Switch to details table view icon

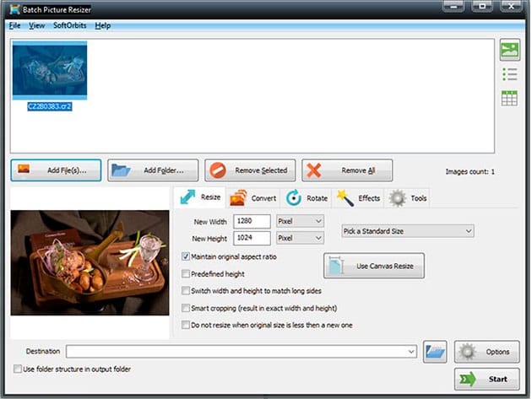coord(509,98)
